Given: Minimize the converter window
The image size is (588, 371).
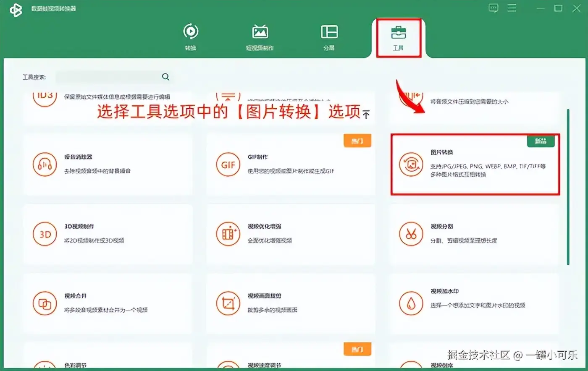Looking at the screenshot, I should point(541,8).
